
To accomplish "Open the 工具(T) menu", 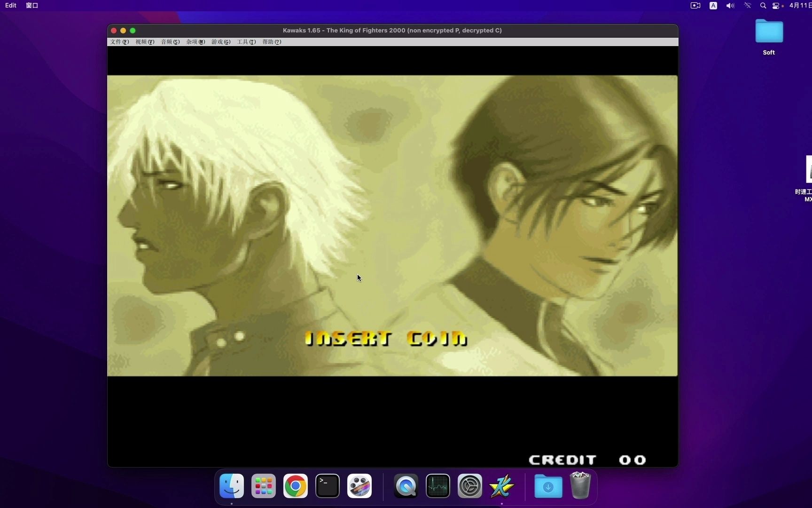I will [246, 42].
